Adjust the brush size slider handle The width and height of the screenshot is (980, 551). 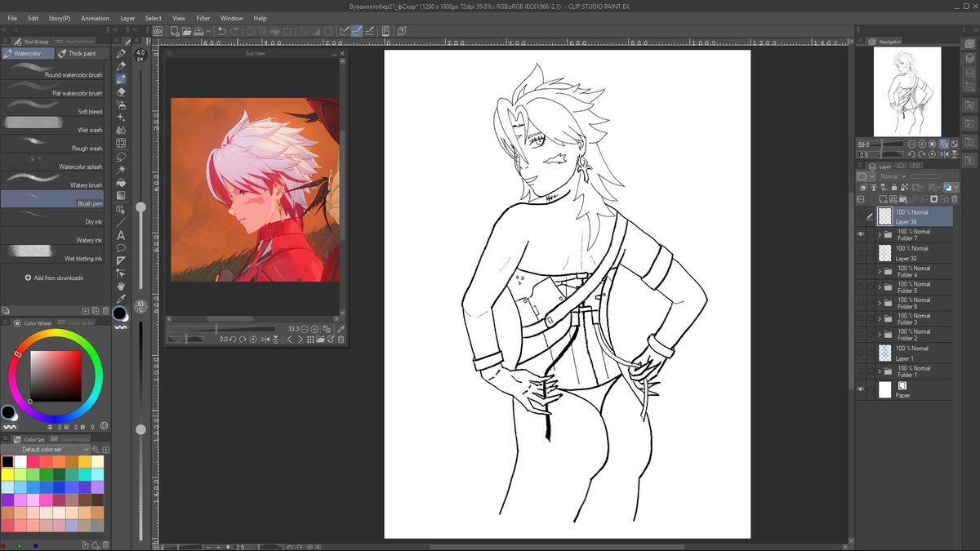(140, 208)
